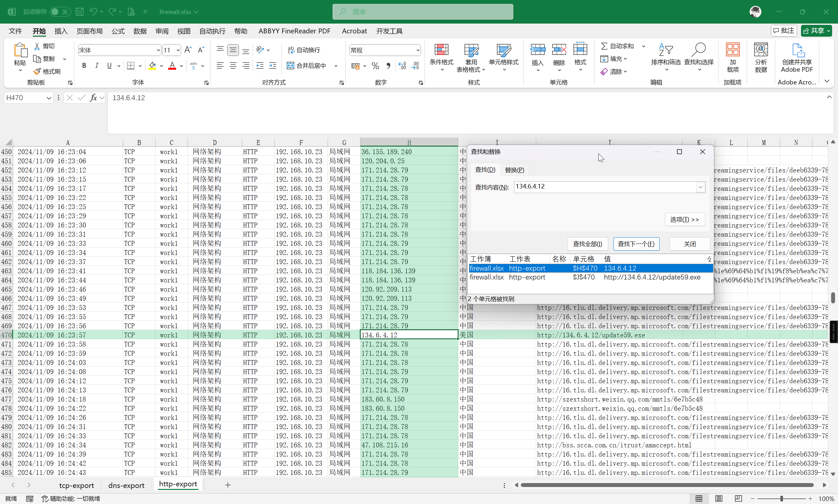The image size is (838, 504).
Task: Open Conditional Formatting menu
Action: point(442,57)
